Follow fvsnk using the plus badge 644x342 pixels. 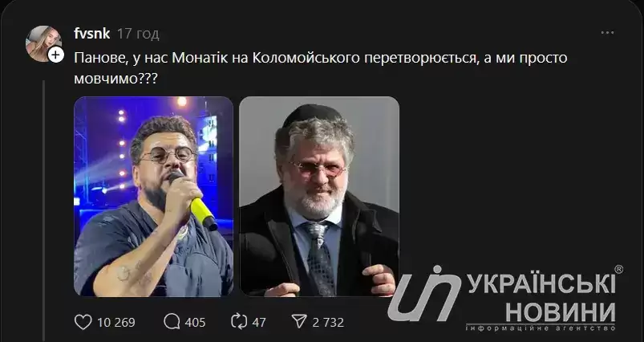[x=56, y=55]
